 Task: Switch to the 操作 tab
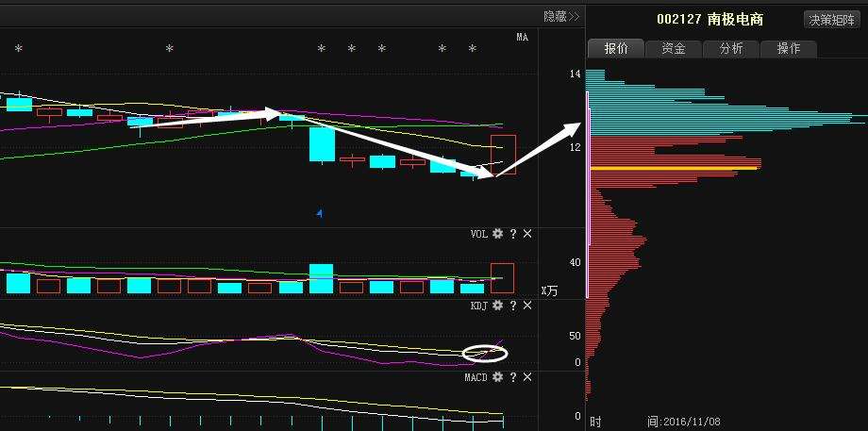click(x=789, y=49)
